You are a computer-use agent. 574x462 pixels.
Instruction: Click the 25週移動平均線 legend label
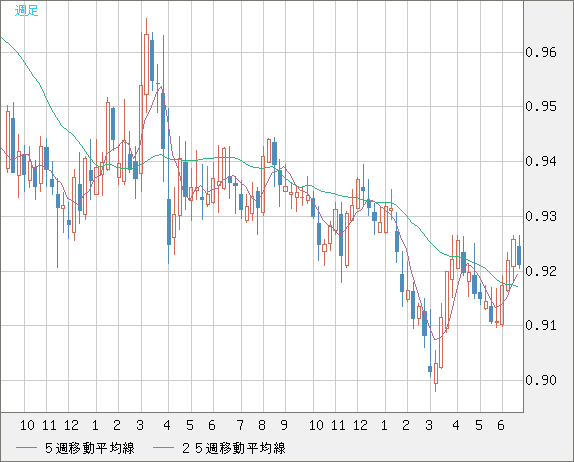point(234,448)
